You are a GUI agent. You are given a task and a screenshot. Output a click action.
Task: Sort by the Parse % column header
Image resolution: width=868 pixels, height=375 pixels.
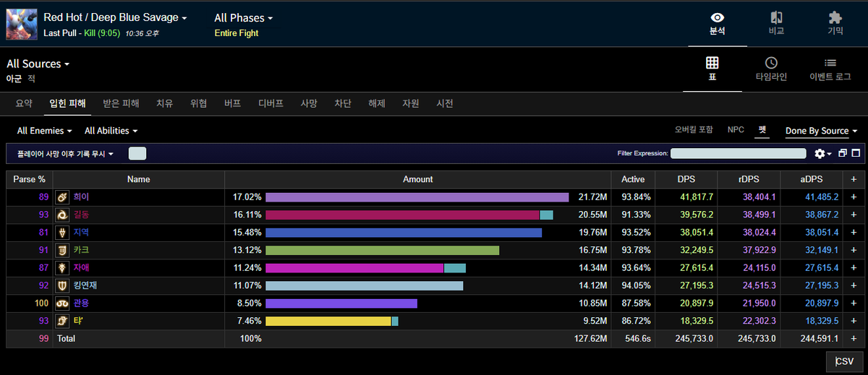(29, 179)
